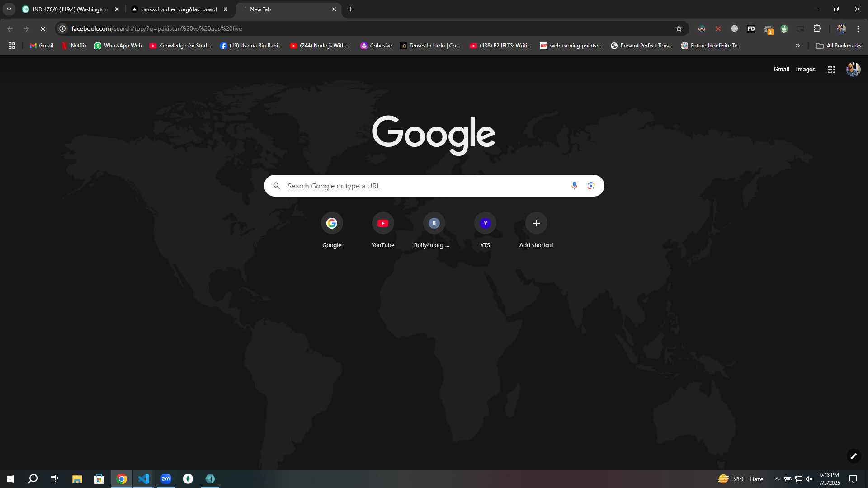Open Present Perfect Tens... bookmark
Viewport: 868px width, 488px height.
[642, 46]
